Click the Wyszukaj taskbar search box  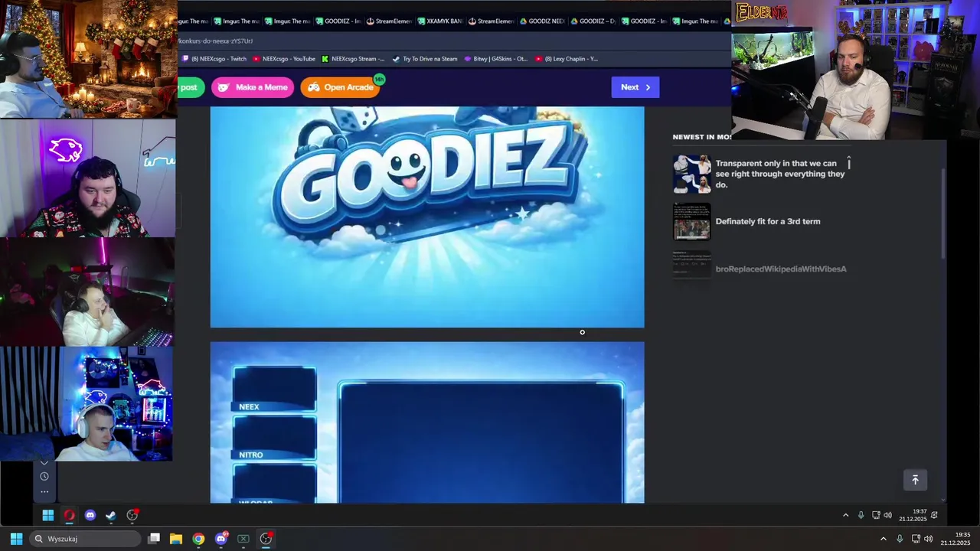click(x=85, y=539)
